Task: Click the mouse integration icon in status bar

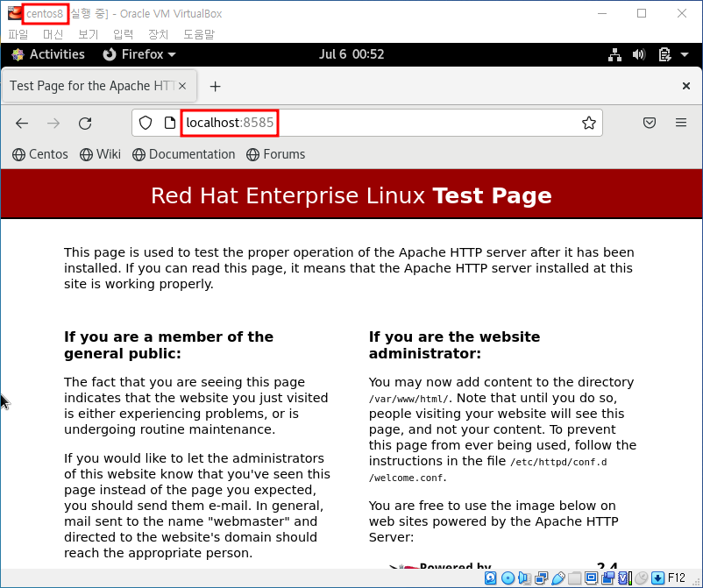Action: 642,578
